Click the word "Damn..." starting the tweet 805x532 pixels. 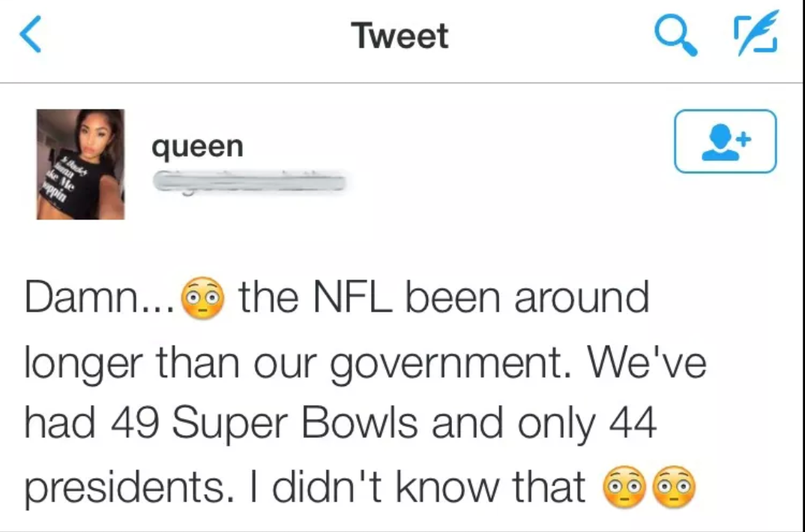click(x=101, y=297)
